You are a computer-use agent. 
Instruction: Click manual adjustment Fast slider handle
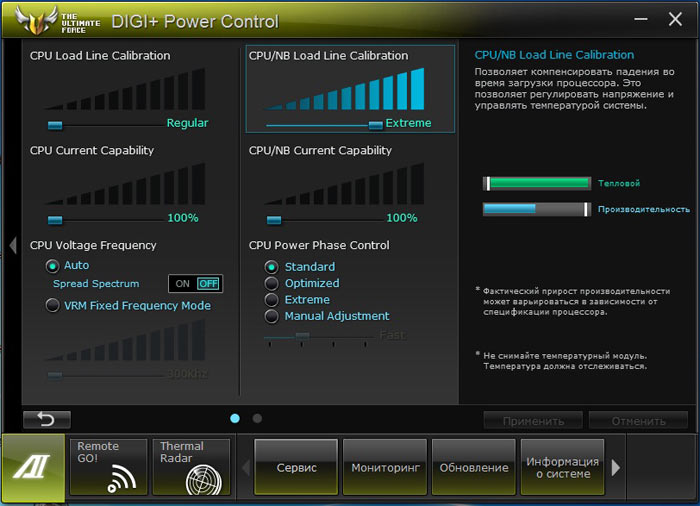302,336
